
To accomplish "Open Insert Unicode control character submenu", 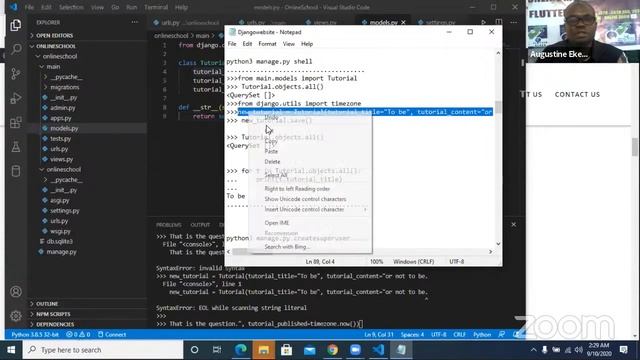I will (x=304, y=209).
